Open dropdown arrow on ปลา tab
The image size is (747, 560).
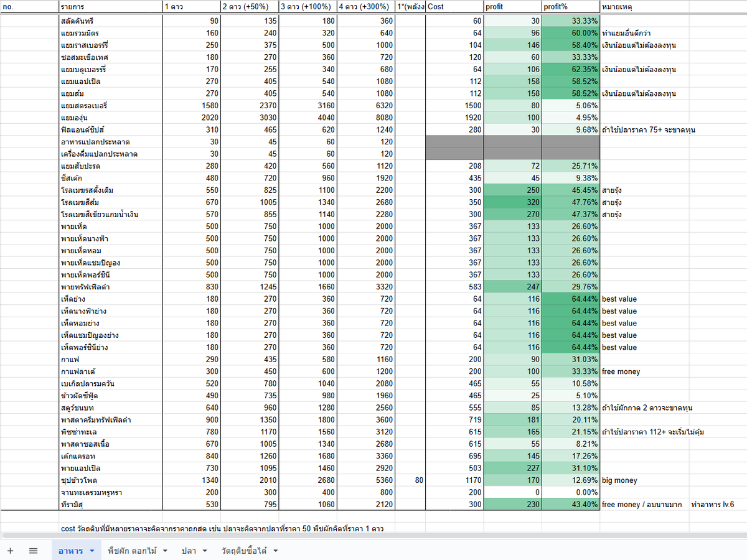coord(204,551)
